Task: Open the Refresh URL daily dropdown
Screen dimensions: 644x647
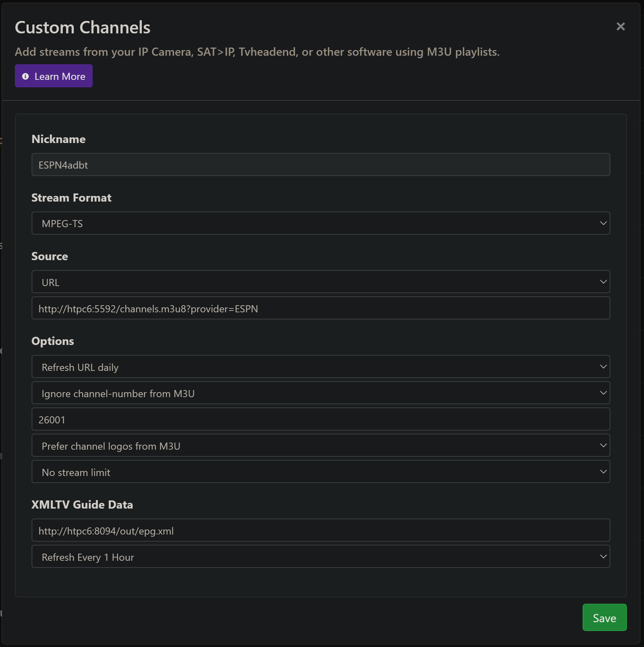Action: (320, 367)
